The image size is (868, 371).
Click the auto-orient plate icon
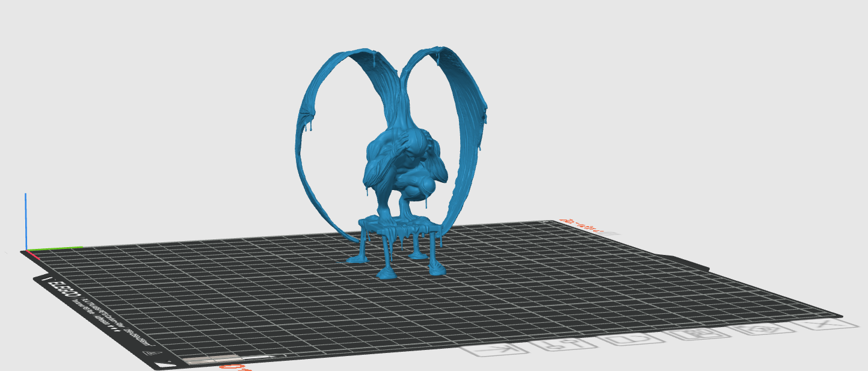762,330
